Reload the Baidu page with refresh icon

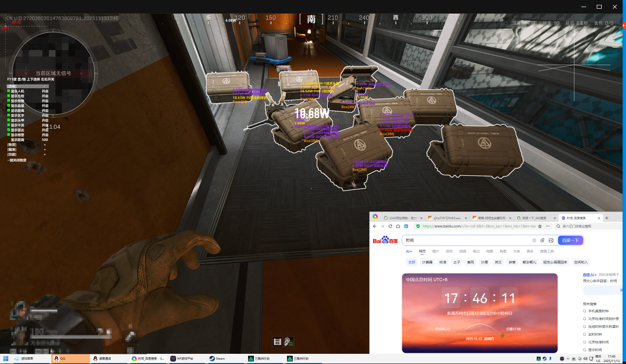pos(390,226)
